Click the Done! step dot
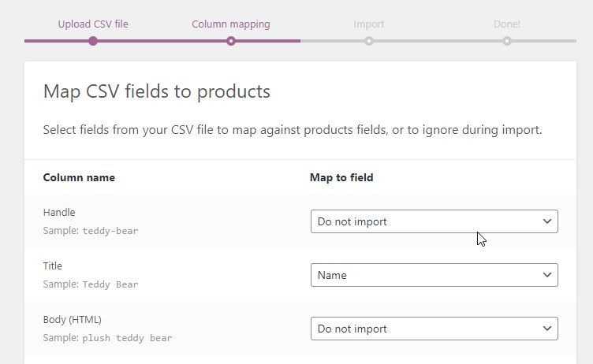The height and width of the screenshot is (364, 593). point(507,41)
